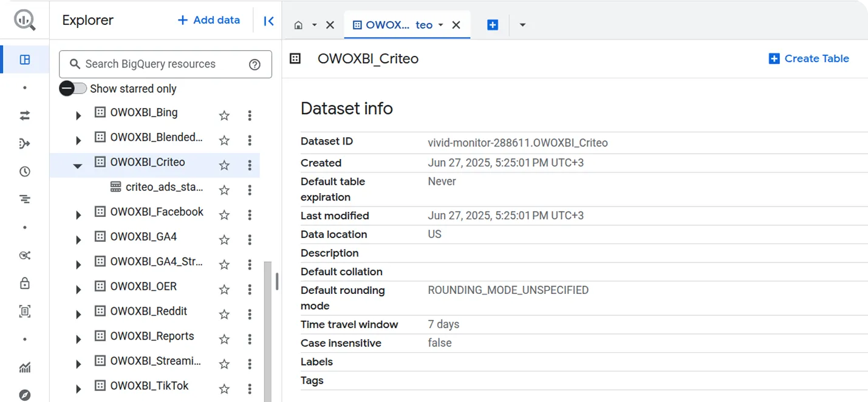
Task: Select the ROUNDING_MODE_UNSPECIFIED value
Action: tap(508, 290)
